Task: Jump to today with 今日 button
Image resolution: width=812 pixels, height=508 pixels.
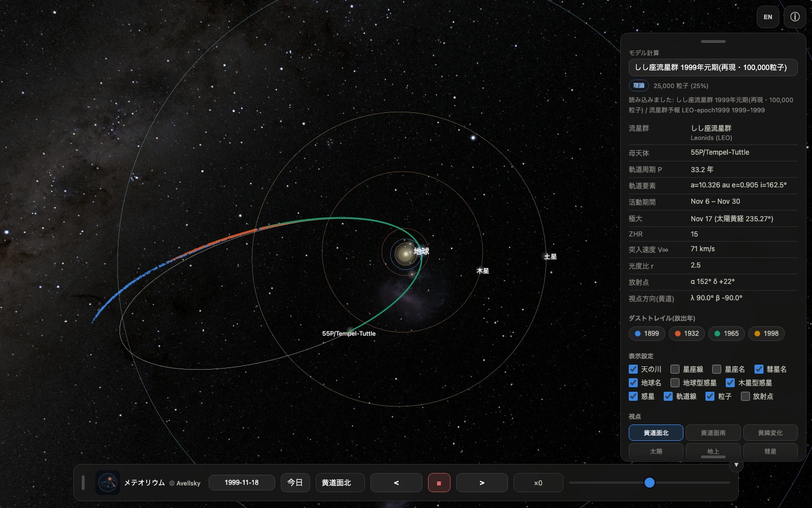Action: [x=295, y=483]
